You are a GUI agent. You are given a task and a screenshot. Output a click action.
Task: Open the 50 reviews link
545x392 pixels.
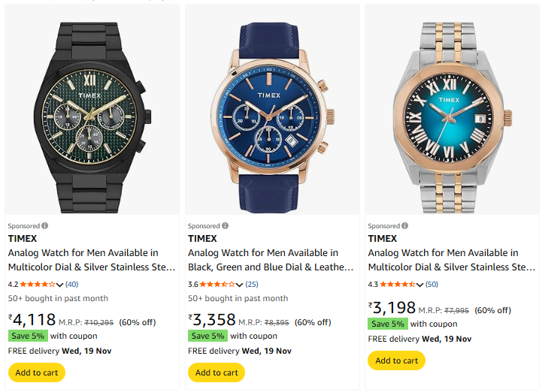coord(431,285)
